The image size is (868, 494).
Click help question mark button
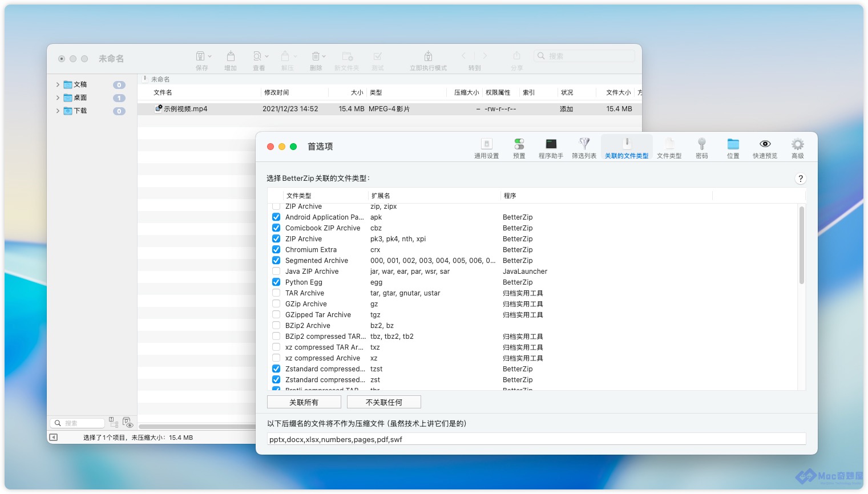point(801,179)
